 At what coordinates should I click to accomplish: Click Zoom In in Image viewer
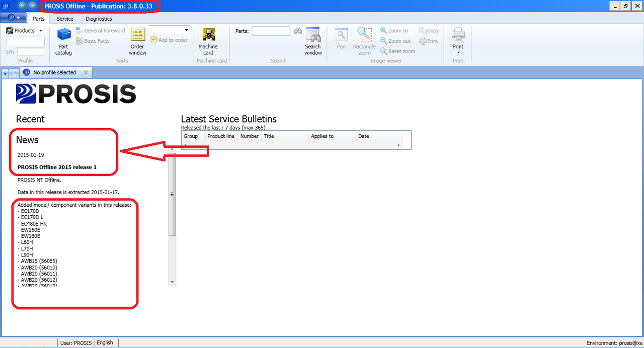[x=394, y=31]
